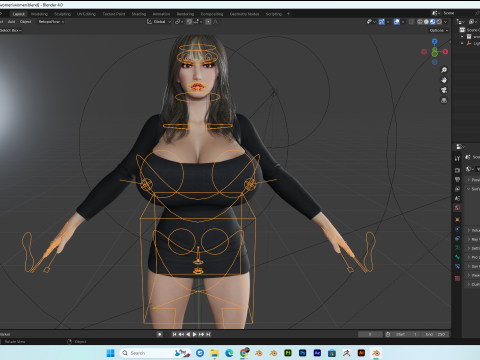
Task: Click the blue Z axis gizmo ball
Action: point(434,41)
